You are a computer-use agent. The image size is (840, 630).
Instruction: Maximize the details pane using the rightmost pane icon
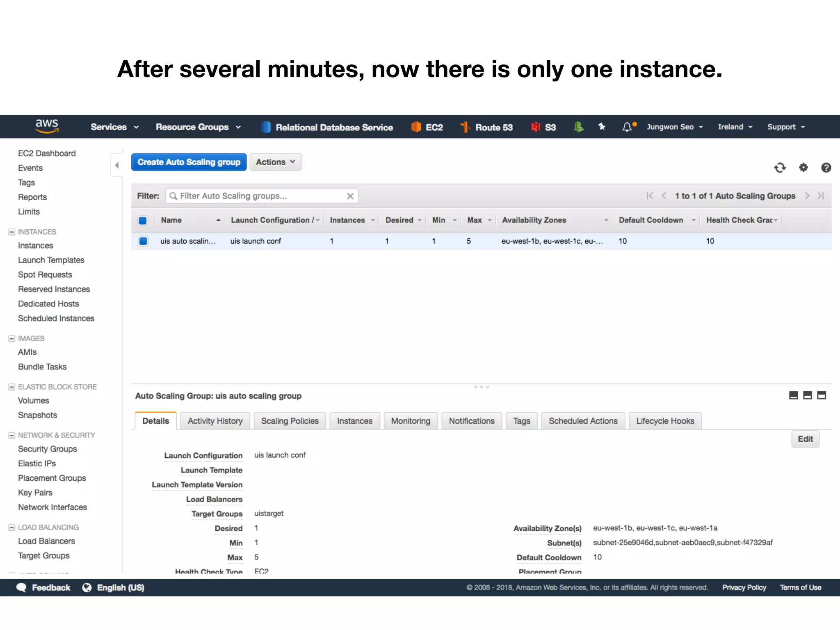[x=822, y=395]
